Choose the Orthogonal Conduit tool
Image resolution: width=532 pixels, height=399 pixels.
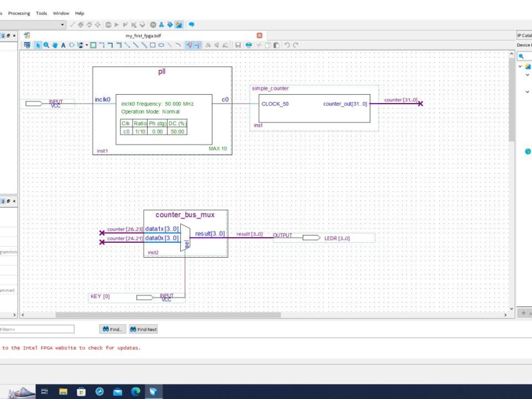click(x=119, y=45)
